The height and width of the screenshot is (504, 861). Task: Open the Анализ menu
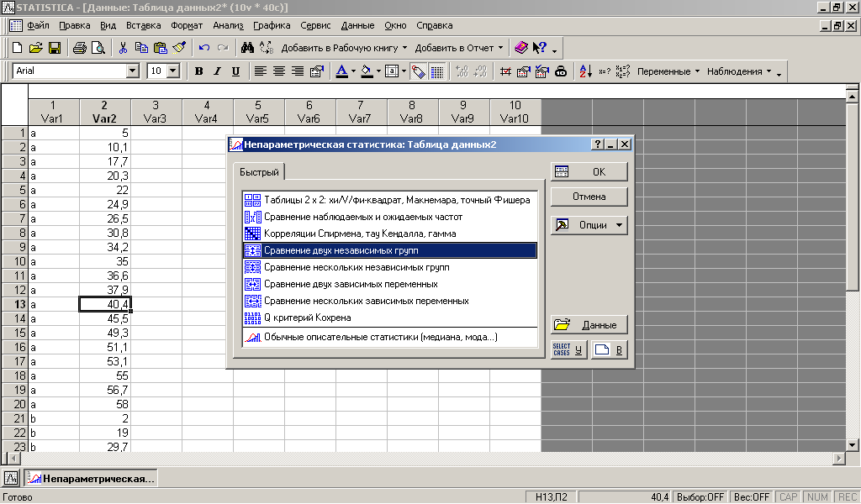click(x=228, y=25)
